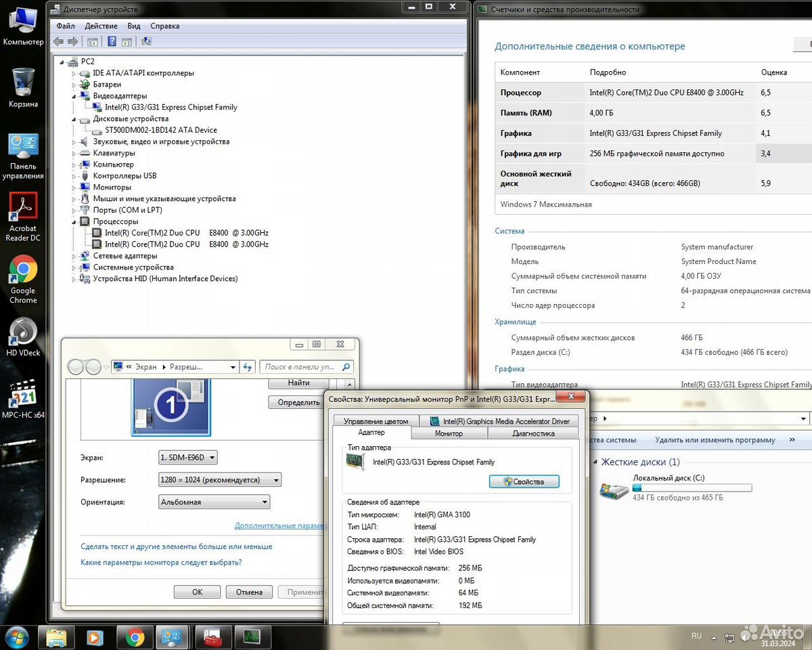Switch to the Диагностика tab
812x650 pixels.
pos(533,433)
